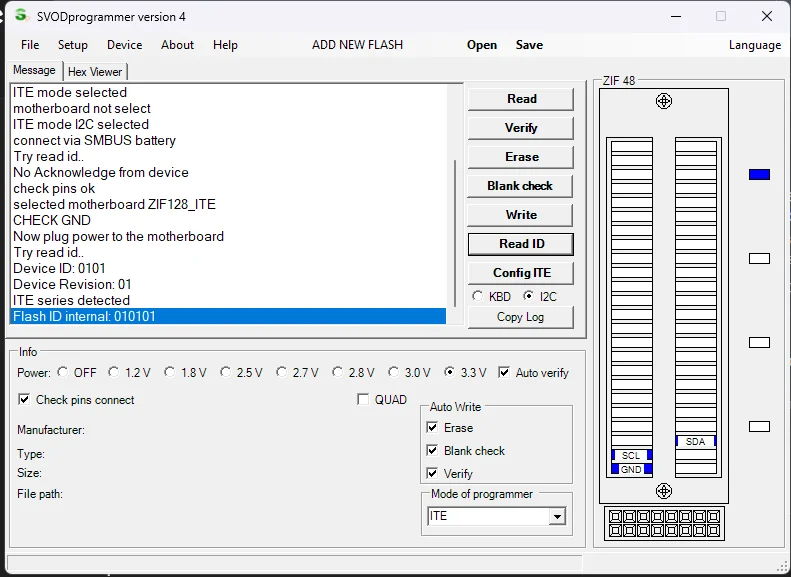
Task: Click the blue filled indicator beside ZIF socket
Action: pos(759,175)
